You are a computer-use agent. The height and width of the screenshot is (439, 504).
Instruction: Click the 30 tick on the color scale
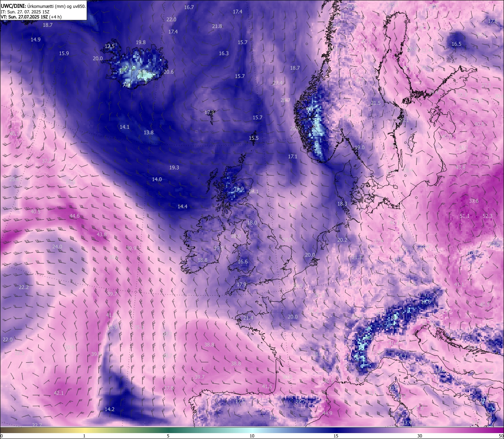click(420, 436)
